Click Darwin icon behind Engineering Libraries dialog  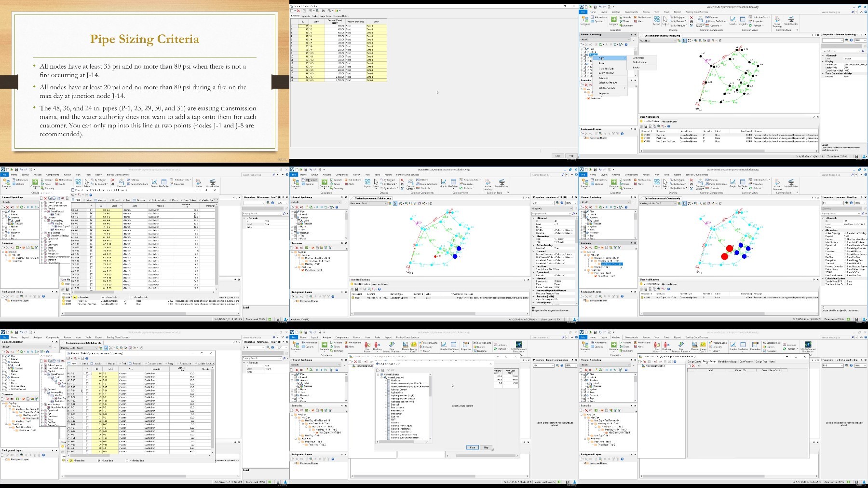click(x=406, y=346)
